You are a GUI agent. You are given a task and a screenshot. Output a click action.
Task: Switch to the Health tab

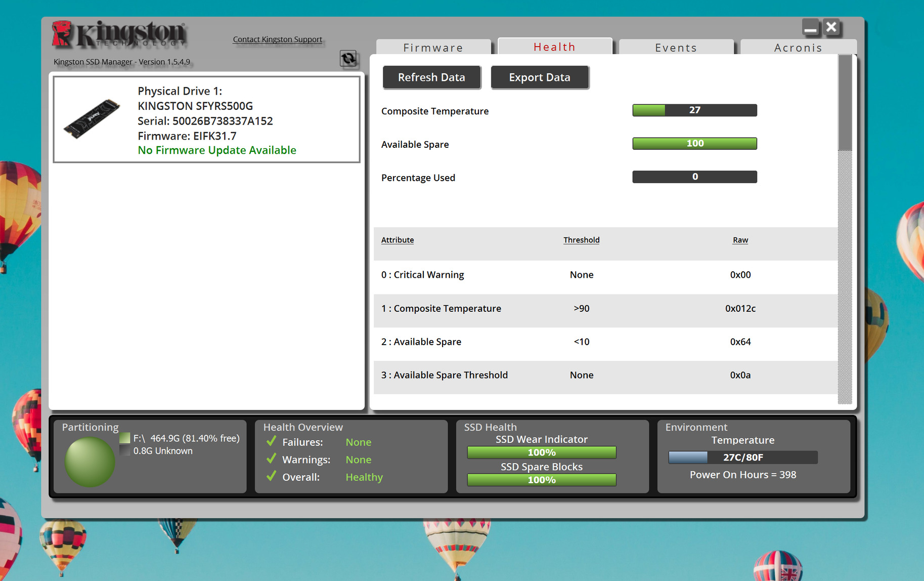555,47
